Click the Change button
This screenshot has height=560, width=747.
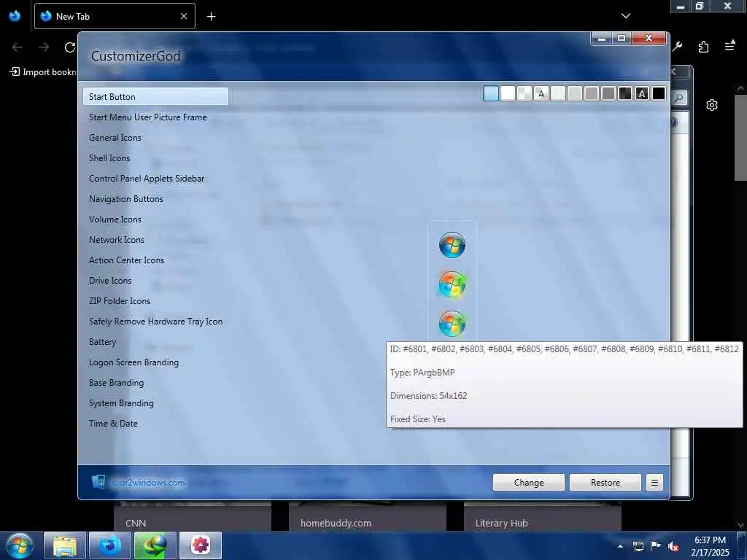click(x=529, y=483)
